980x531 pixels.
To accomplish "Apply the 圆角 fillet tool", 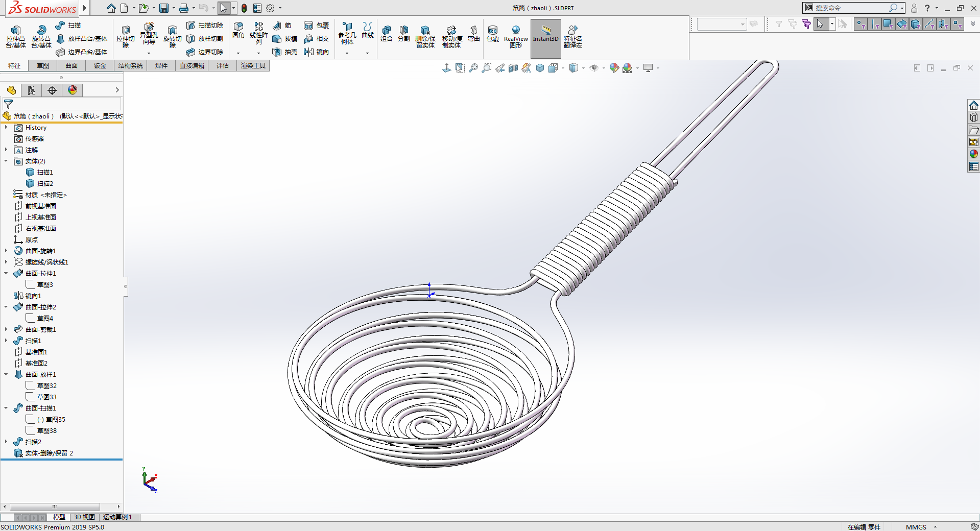I will (x=238, y=30).
